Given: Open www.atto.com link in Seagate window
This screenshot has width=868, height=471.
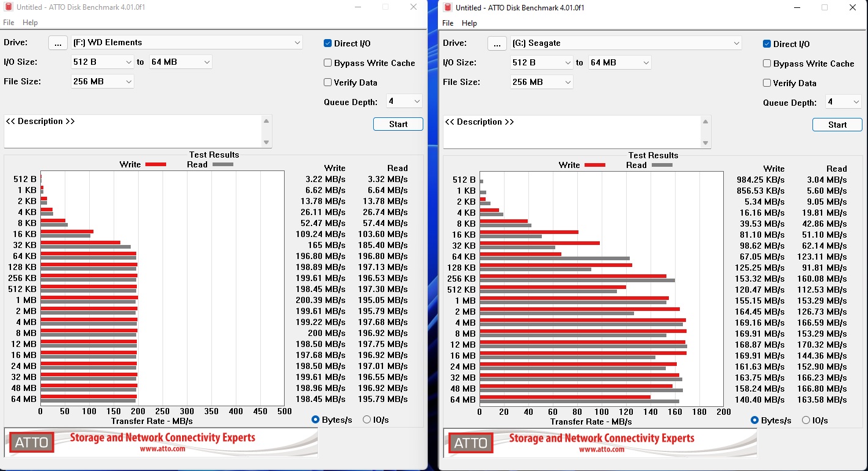Looking at the screenshot, I should coord(602,450).
